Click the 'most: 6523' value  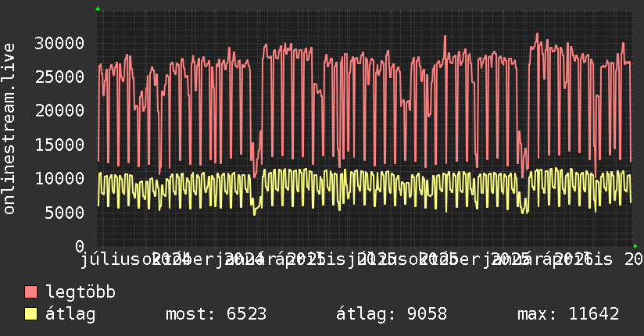[216, 314]
